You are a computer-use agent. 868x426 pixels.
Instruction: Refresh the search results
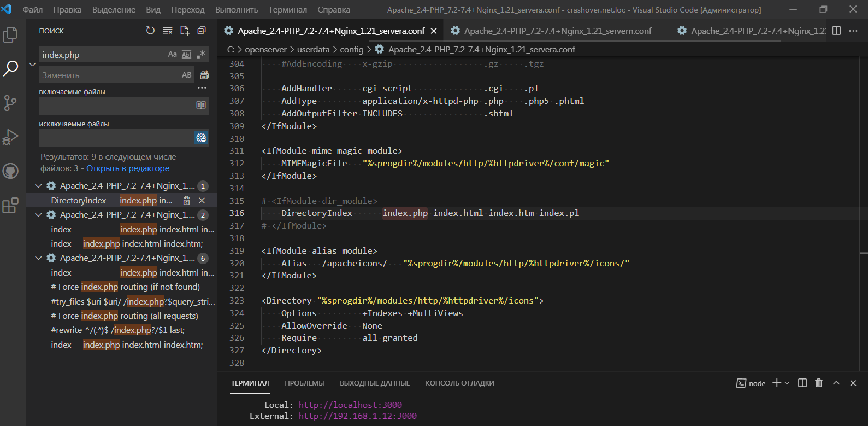point(150,31)
